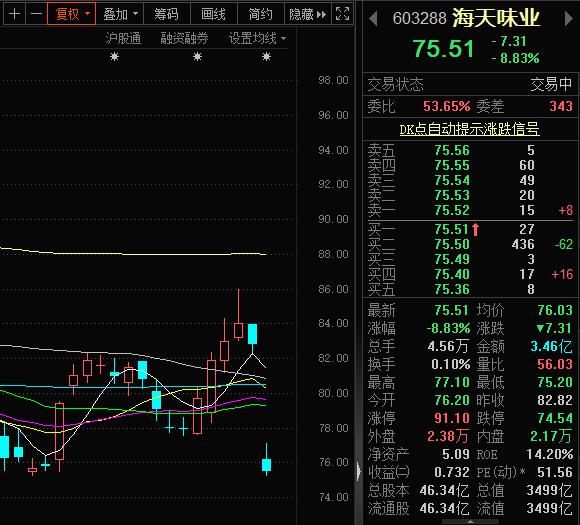Click the 98.00 price axis label

(333, 80)
